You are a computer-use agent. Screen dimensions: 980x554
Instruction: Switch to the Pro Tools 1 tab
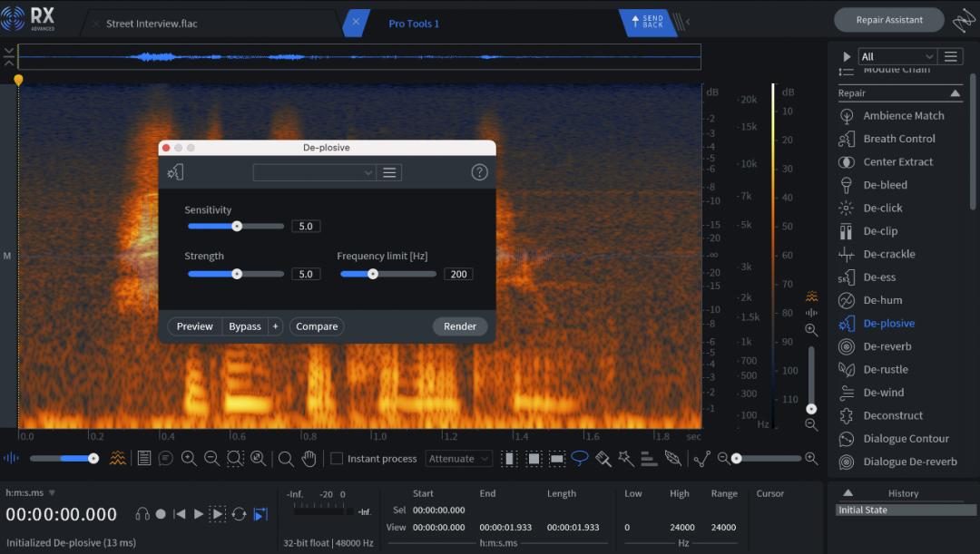click(x=414, y=24)
